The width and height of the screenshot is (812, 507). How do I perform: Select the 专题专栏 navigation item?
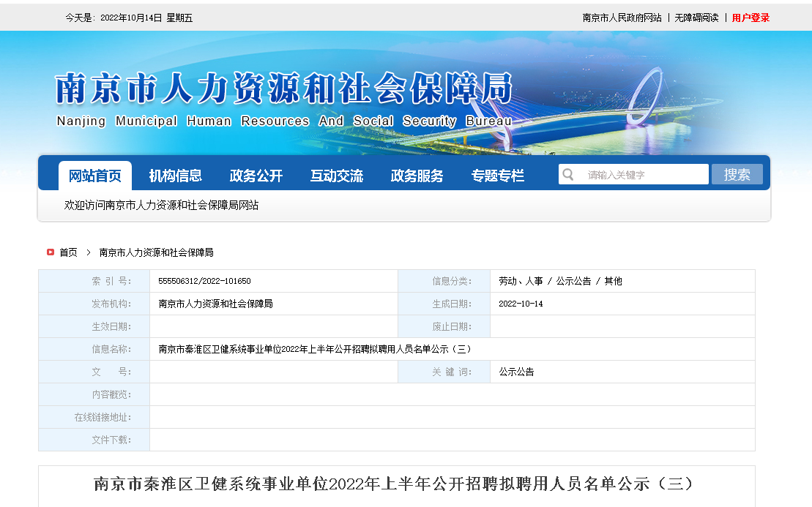[x=498, y=176]
